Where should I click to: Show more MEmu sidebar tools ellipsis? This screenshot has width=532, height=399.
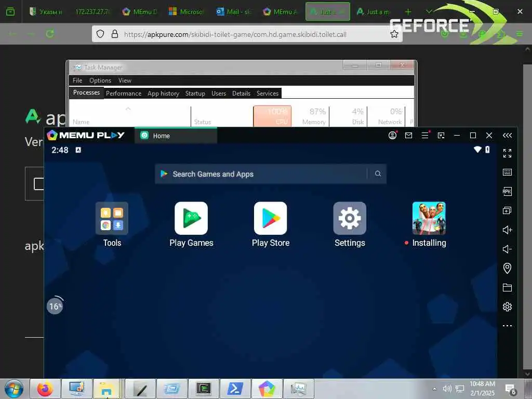pos(507,326)
